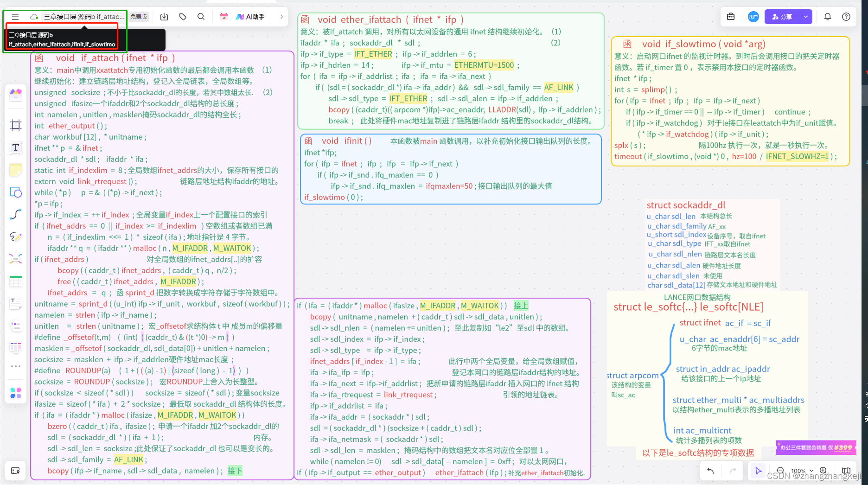868x485 pixels.
Task: Open the tag icon in top toolbar
Action: [183, 17]
